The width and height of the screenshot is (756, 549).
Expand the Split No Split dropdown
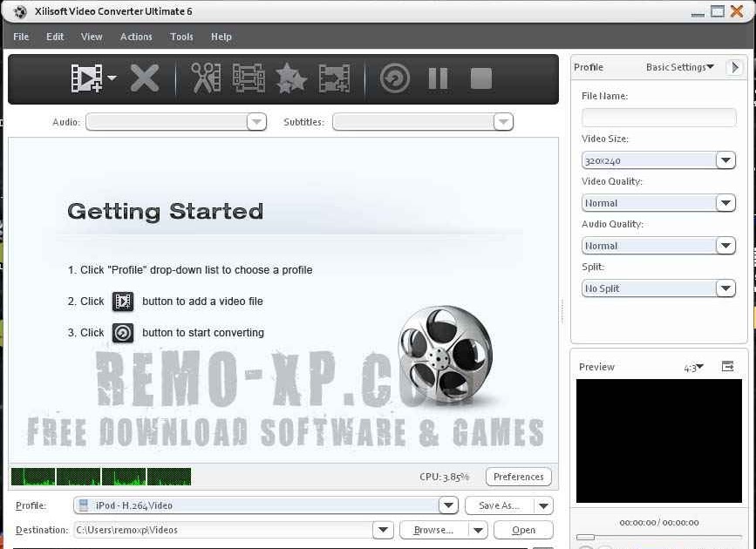coord(725,288)
